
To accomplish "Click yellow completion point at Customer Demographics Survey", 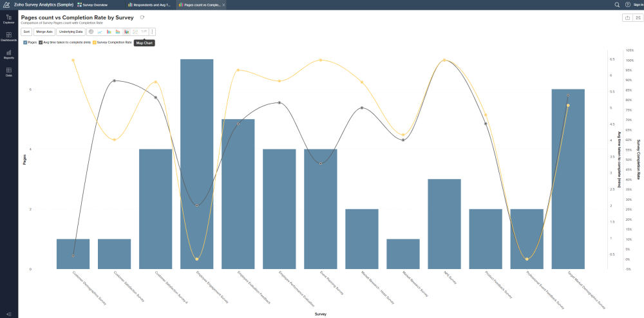I will point(73,61).
